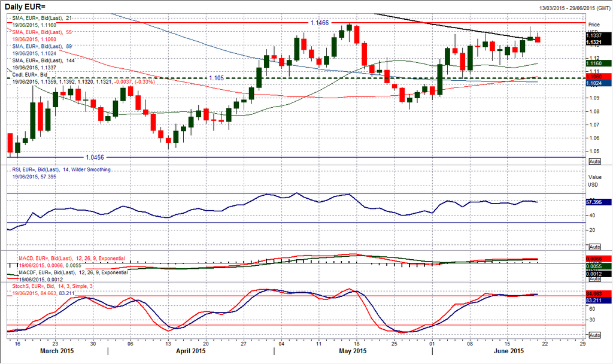The image size is (613, 364).
Task: Click the 08 date tick in June
Action: (x=469, y=344)
